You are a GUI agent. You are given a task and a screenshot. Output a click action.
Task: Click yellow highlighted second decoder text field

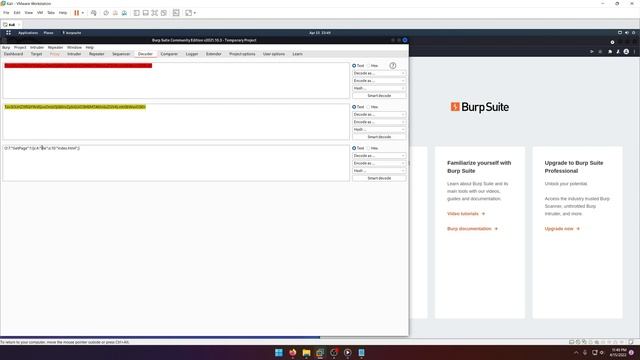(x=176, y=122)
